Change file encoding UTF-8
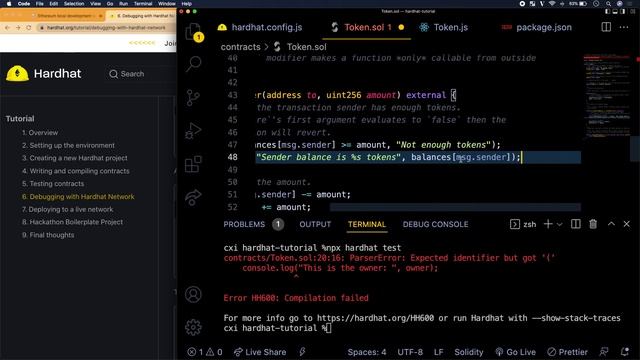 tap(410, 352)
